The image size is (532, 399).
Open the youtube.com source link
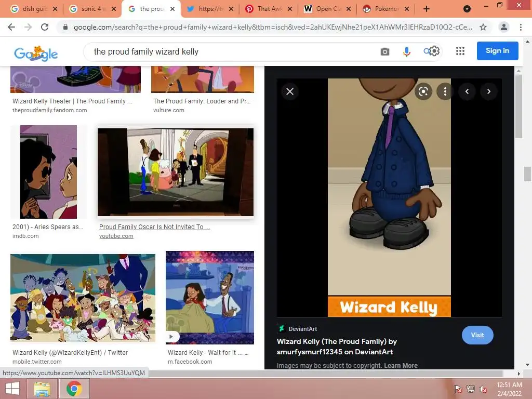tap(116, 236)
